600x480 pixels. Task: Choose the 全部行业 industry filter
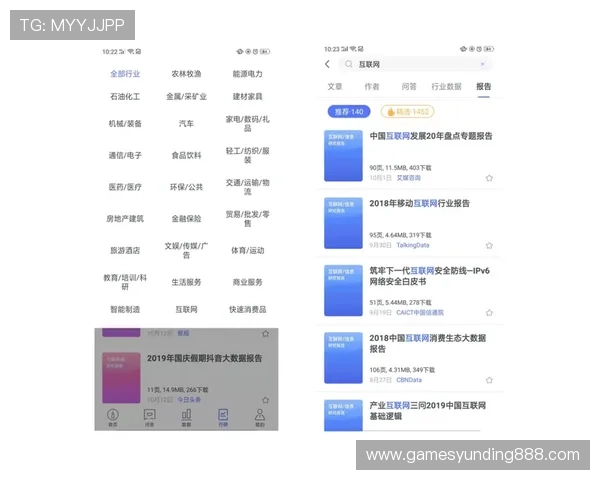(x=125, y=74)
